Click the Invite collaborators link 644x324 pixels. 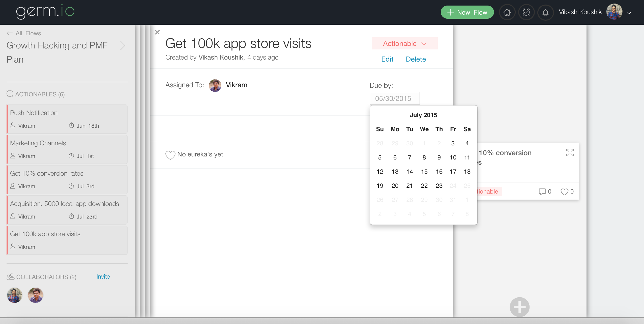pos(103,277)
